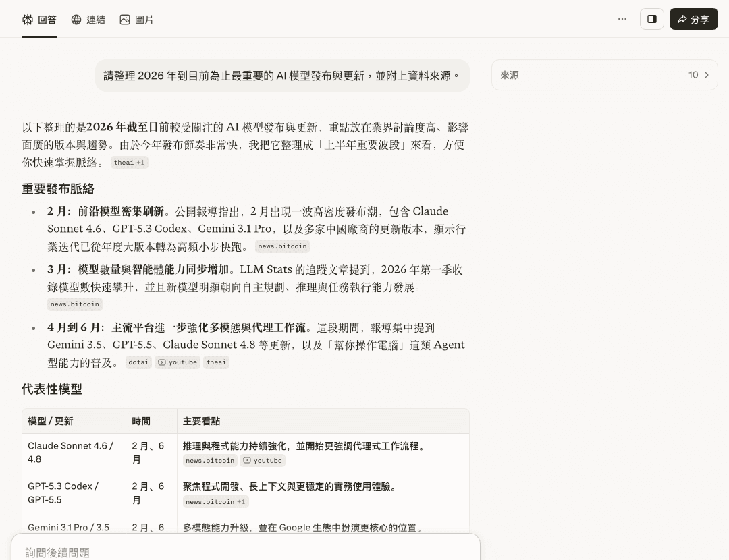This screenshot has width=729, height=560.
Task: Click the image icon beside 圖片
Action: click(125, 20)
